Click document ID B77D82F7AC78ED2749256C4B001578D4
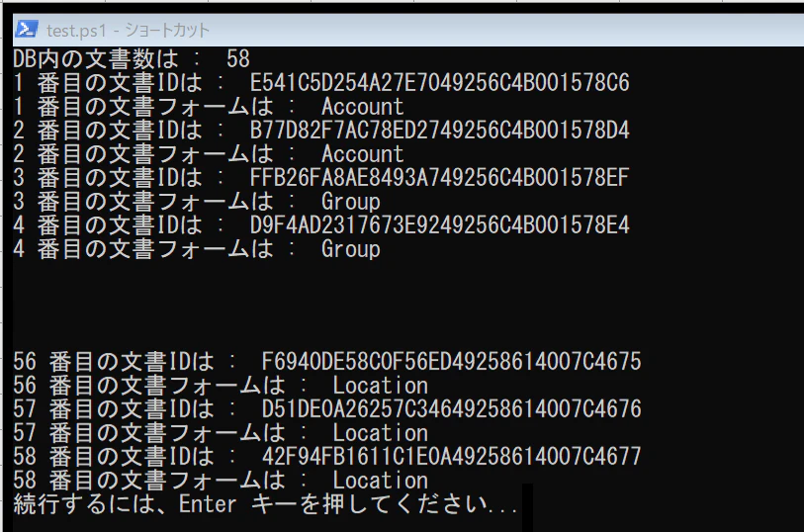Image resolution: width=804 pixels, height=532 pixels. (439, 131)
